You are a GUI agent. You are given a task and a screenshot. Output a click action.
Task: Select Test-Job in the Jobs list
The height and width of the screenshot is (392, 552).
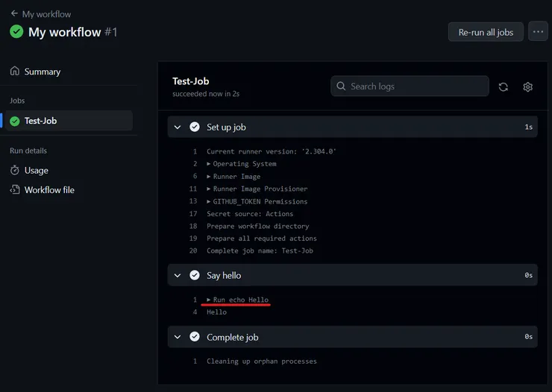(x=41, y=121)
